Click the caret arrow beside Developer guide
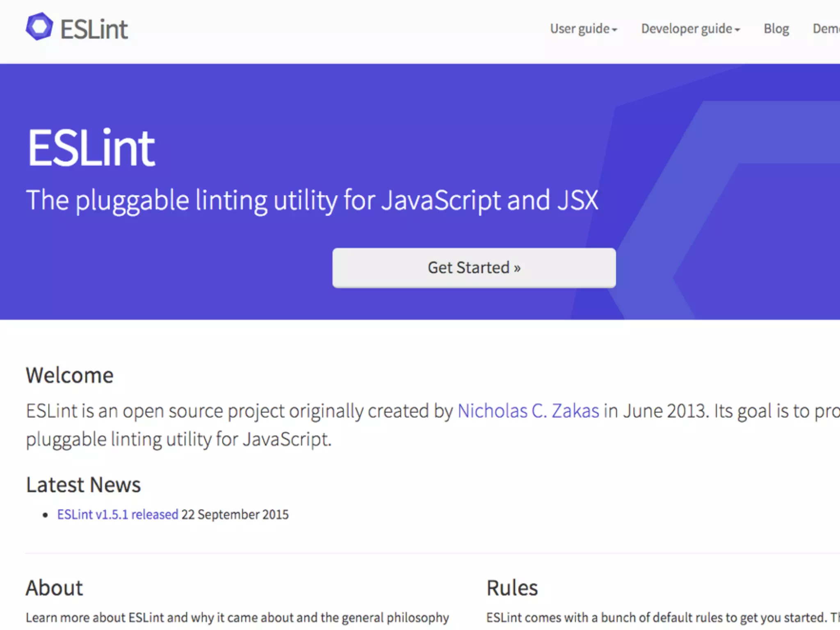The image size is (840, 630). click(737, 30)
